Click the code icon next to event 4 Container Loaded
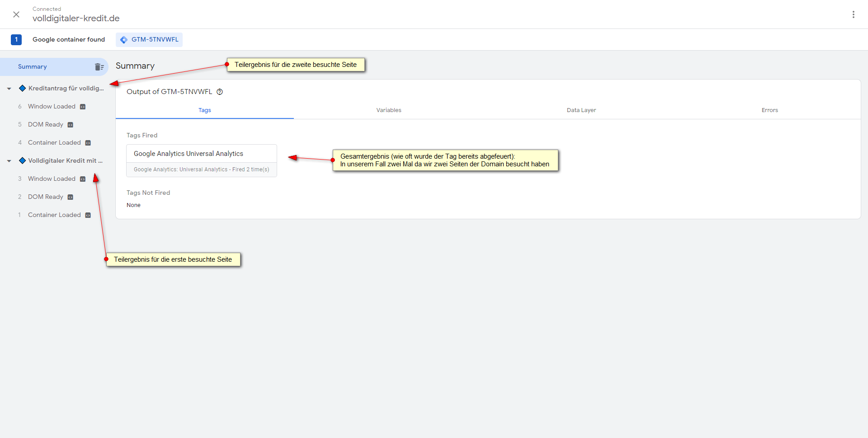Viewport: 868px width, 438px height. (88, 143)
